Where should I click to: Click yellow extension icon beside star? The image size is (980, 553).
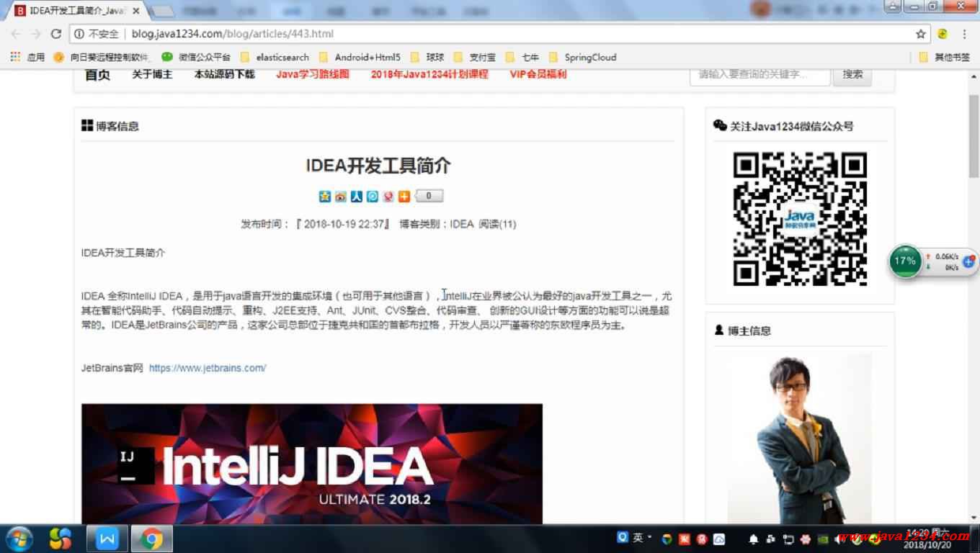point(943,34)
